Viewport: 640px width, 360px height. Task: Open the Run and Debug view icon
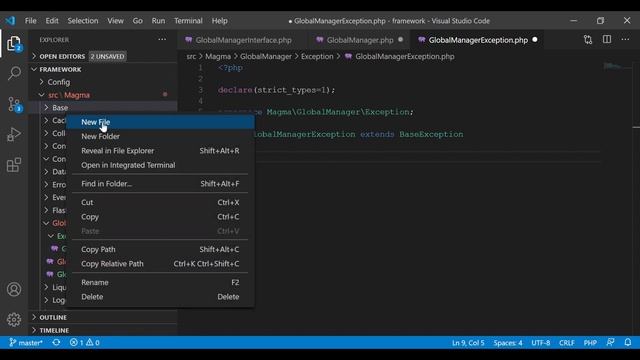14,134
